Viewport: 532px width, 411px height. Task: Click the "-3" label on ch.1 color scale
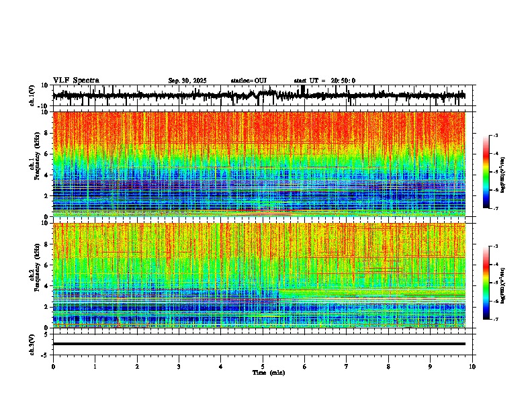click(496, 136)
